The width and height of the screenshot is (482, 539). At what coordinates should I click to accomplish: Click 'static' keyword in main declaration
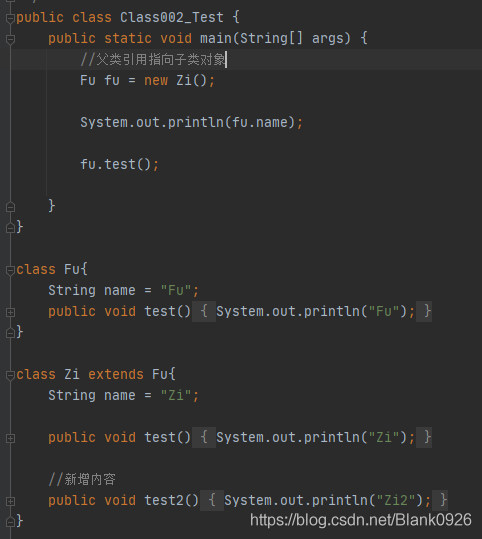coord(128,38)
